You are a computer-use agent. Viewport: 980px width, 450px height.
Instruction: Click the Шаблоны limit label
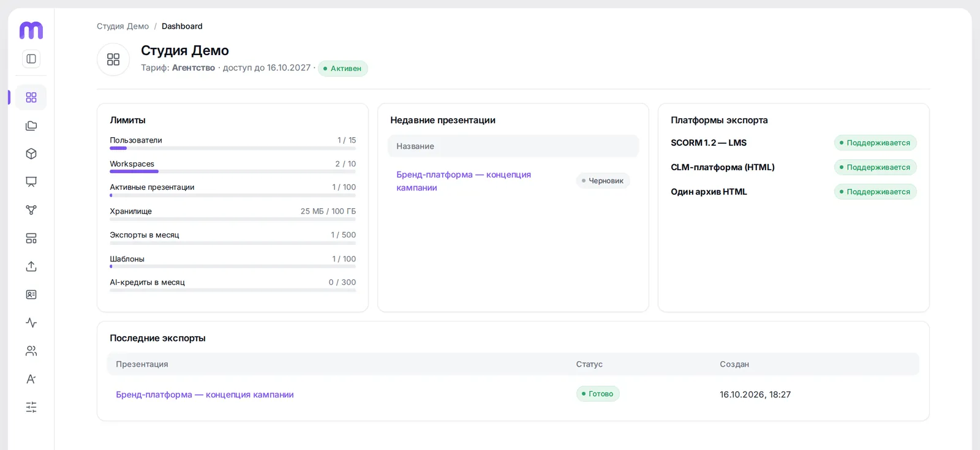pos(127,259)
